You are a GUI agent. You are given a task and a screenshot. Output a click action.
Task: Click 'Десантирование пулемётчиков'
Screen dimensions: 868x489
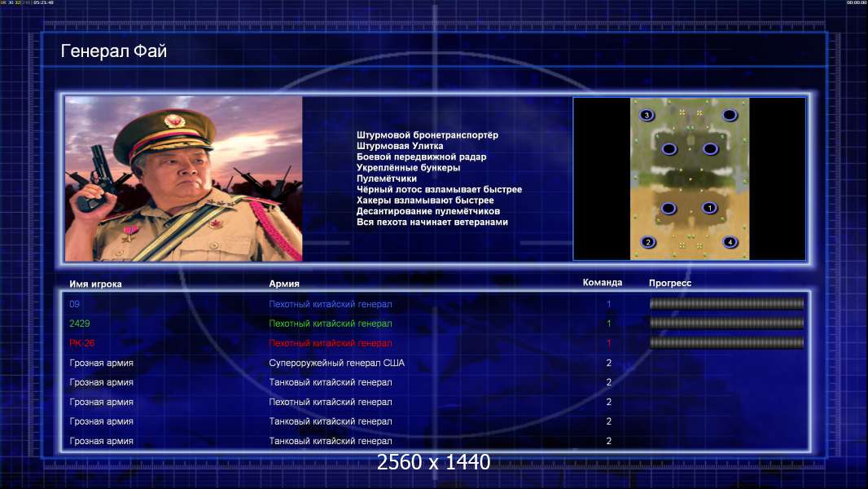pos(428,211)
